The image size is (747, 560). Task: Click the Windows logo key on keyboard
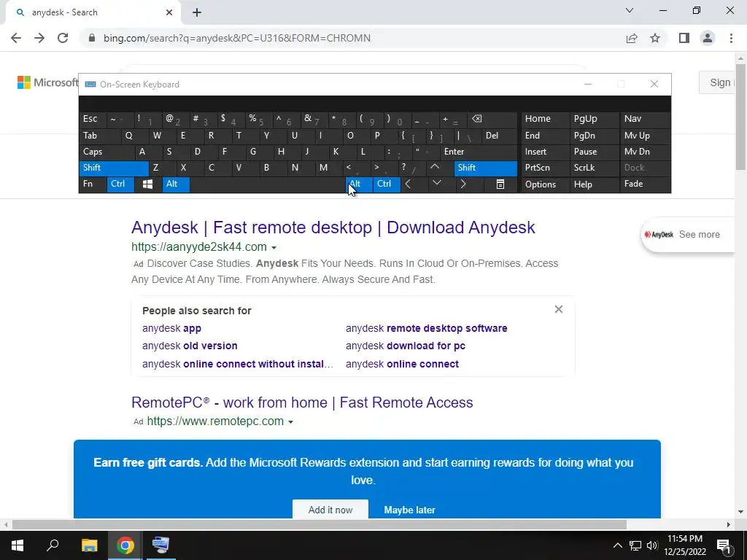[x=147, y=184]
